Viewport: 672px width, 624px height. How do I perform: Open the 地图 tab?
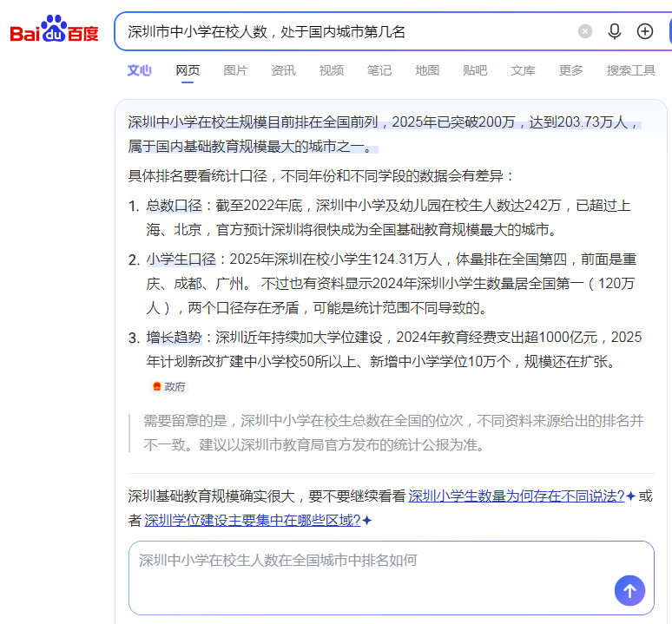click(427, 70)
